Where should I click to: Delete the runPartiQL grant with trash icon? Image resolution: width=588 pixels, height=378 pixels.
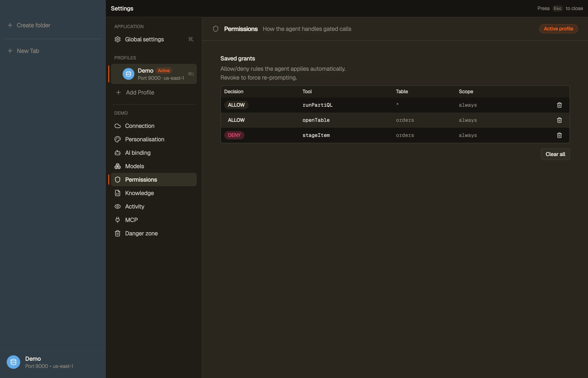click(559, 105)
